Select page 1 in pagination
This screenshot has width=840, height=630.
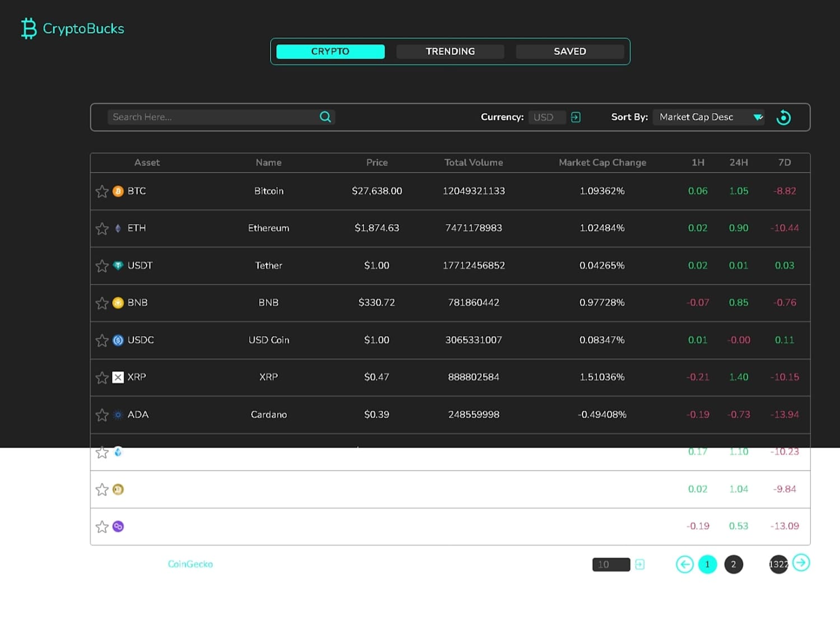[x=707, y=564]
